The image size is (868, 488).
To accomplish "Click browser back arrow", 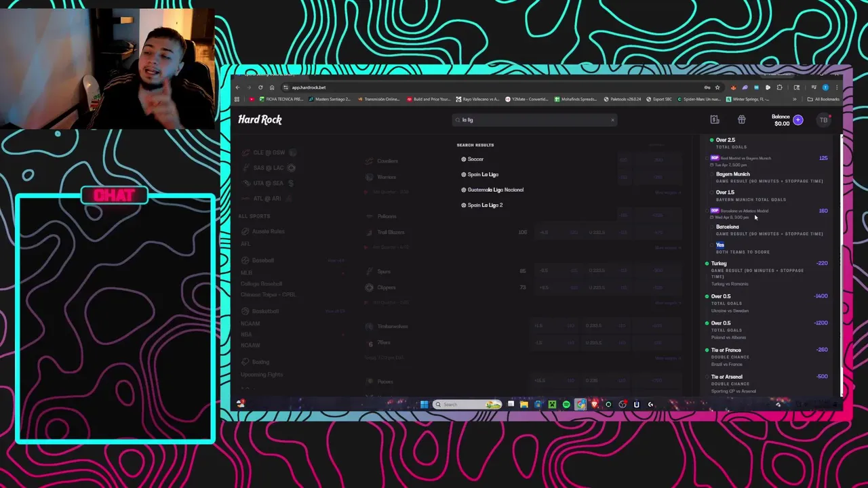I will pyautogui.click(x=237, y=87).
